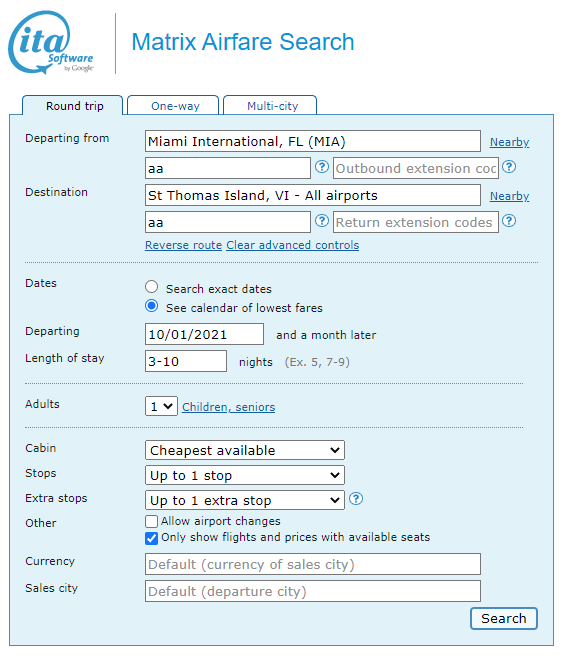Open help icon beside return extension codes
Image resolution: width=563 pixels, height=662 pixels.
[509, 221]
